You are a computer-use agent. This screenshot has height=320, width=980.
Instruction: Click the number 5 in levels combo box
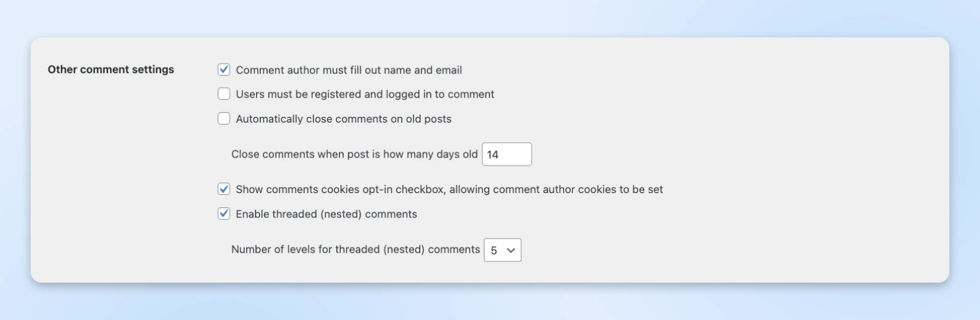click(x=494, y=250)
